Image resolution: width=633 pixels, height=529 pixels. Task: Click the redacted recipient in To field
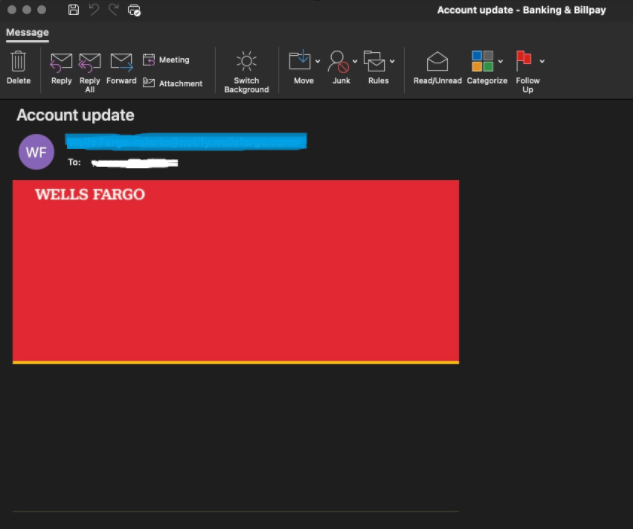pos(135,163)
